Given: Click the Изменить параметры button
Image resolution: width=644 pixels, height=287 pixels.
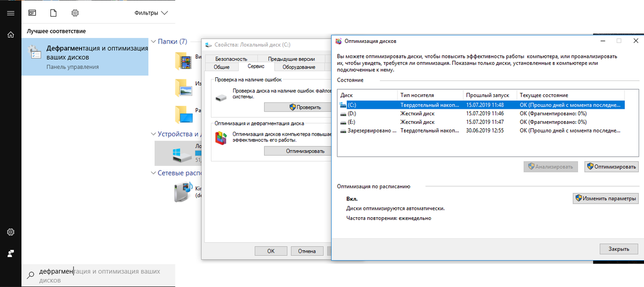Looking at the screenshot, I should pos(605,198).
